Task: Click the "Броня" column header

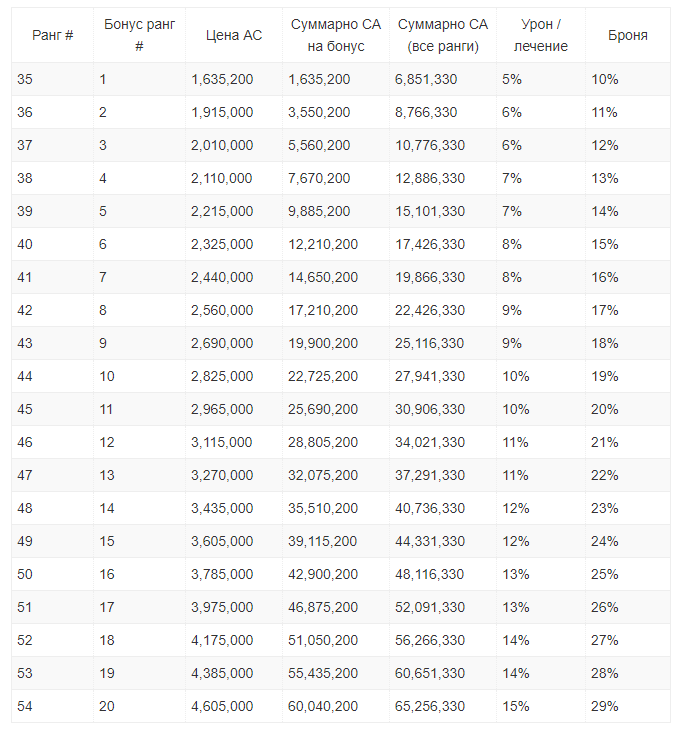Action: [x=627, y=35]
